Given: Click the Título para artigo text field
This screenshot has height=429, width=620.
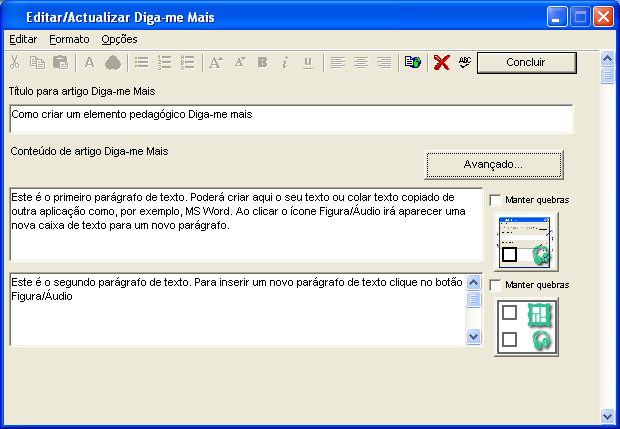Looking at the screenshot, I should tap(290, 118).
